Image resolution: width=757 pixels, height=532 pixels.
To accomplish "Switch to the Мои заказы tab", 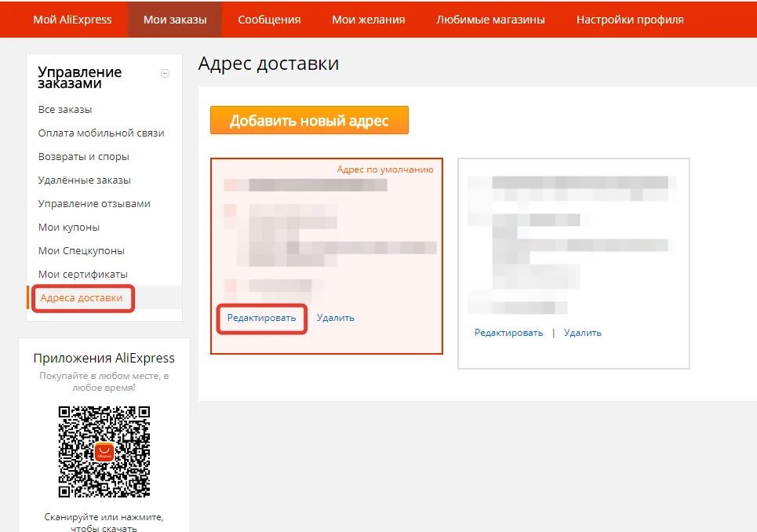I will coord(174,19).
